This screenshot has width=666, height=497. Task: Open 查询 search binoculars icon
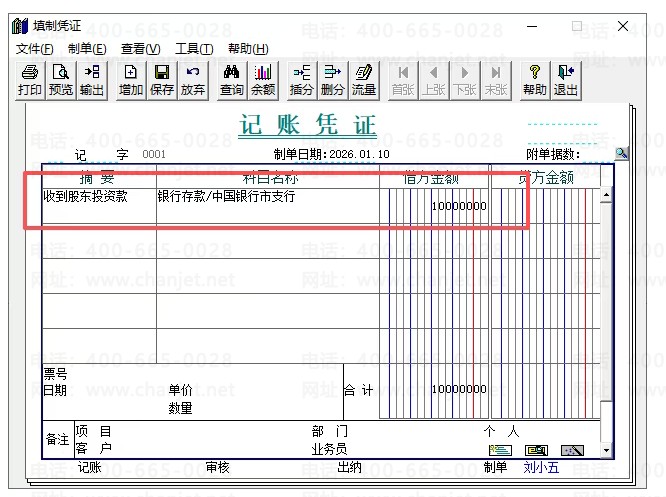coord(231,80)
